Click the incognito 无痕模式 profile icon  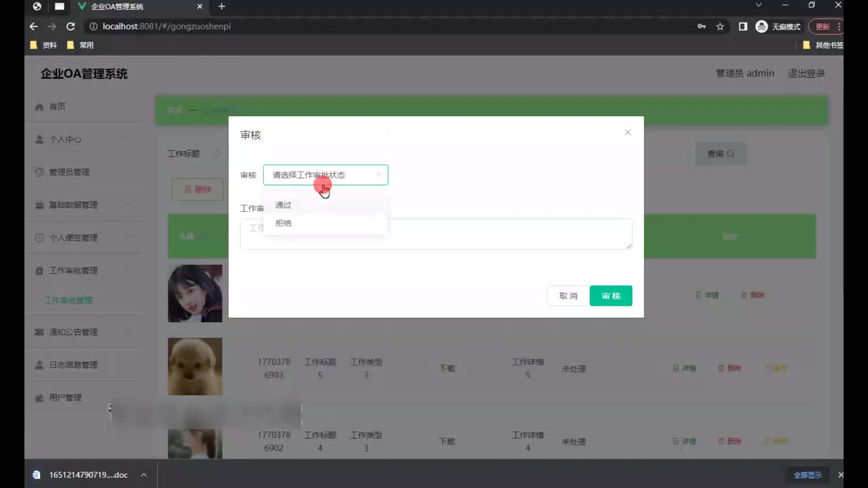761,27
